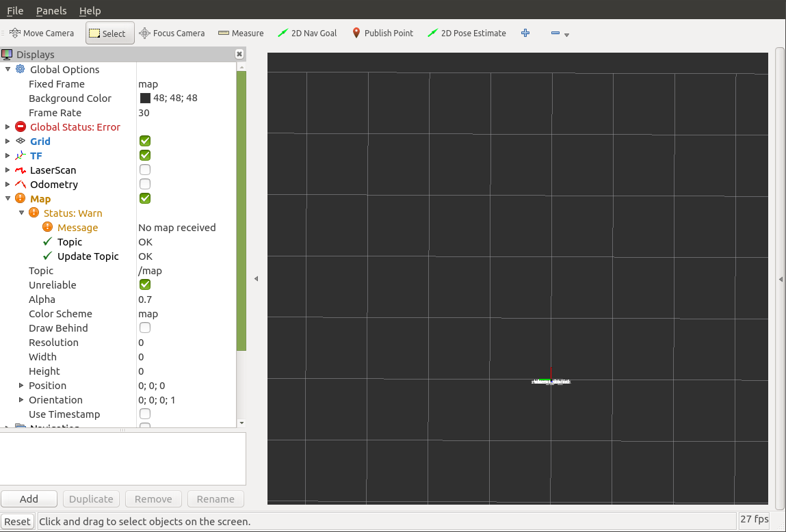
Task: Expand the TF display node
Action: pos(8,155)
